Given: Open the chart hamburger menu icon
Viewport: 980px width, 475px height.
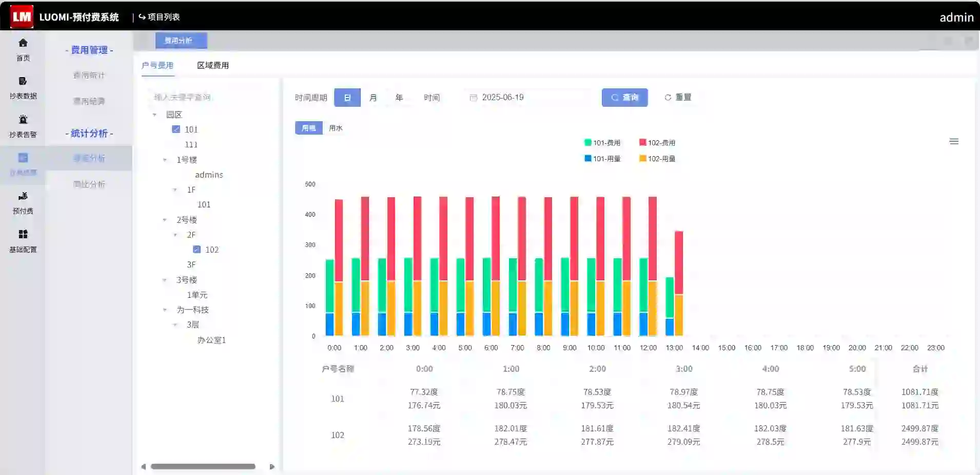Looking at the screenshot, I should 954,141.
